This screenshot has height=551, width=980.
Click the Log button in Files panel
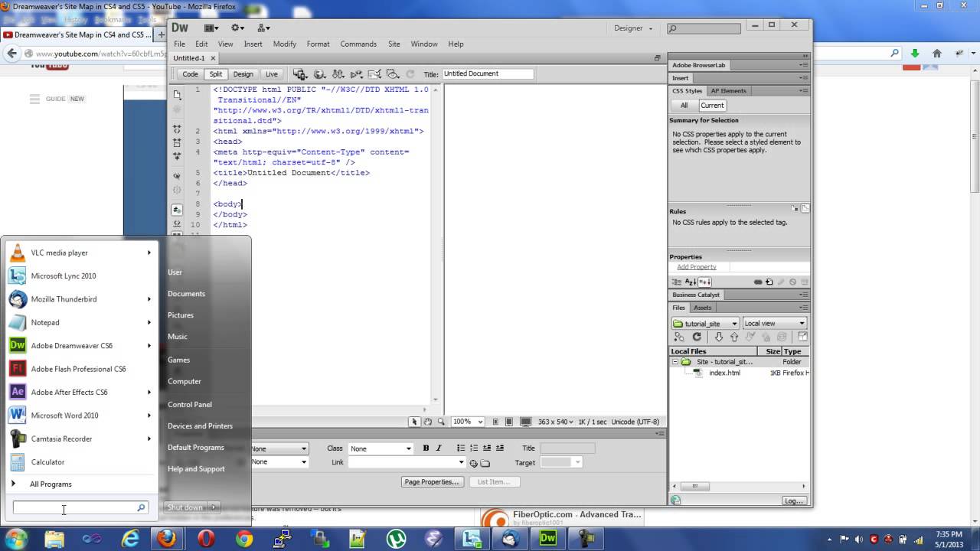pyautogui.click(x=793, y=501)
